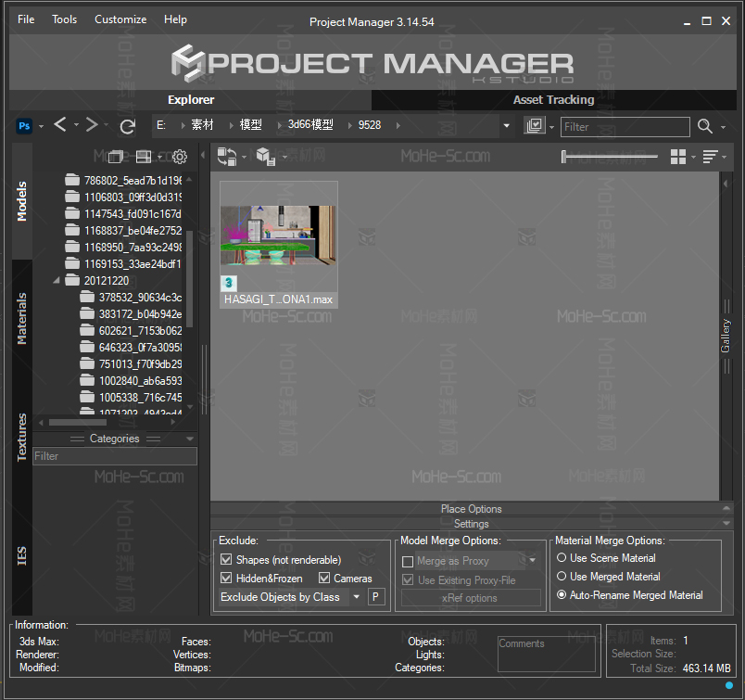Open the Customize menu
Image resolution: width=745 pixels, height=700 pixels.
tap(120, 19)
